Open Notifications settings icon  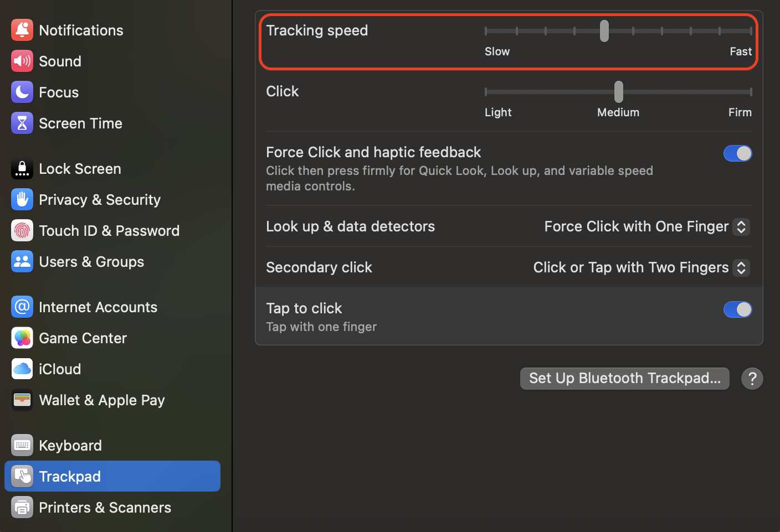(x=22, y=30)
